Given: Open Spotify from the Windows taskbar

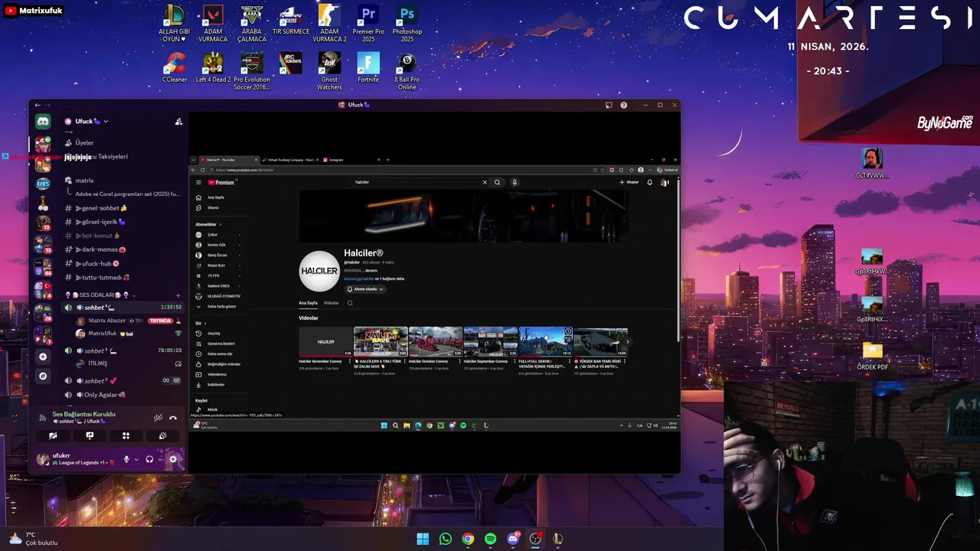Looking at the screenshot, I should point(491,539).
